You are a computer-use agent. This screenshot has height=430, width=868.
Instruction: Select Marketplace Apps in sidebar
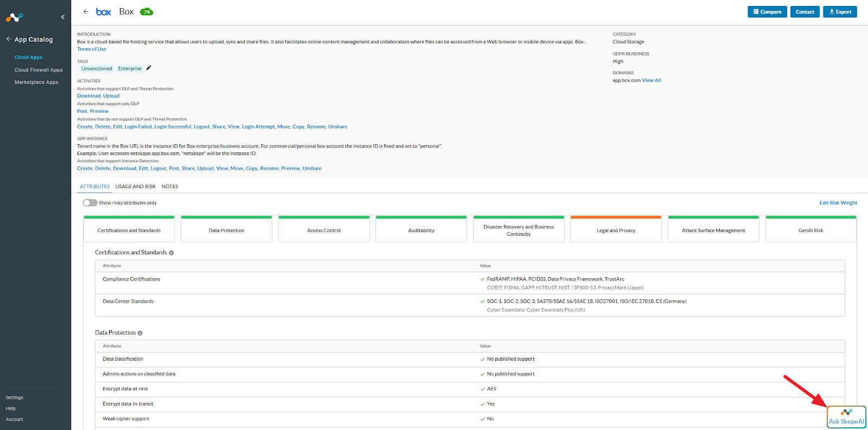click(36, 82)
